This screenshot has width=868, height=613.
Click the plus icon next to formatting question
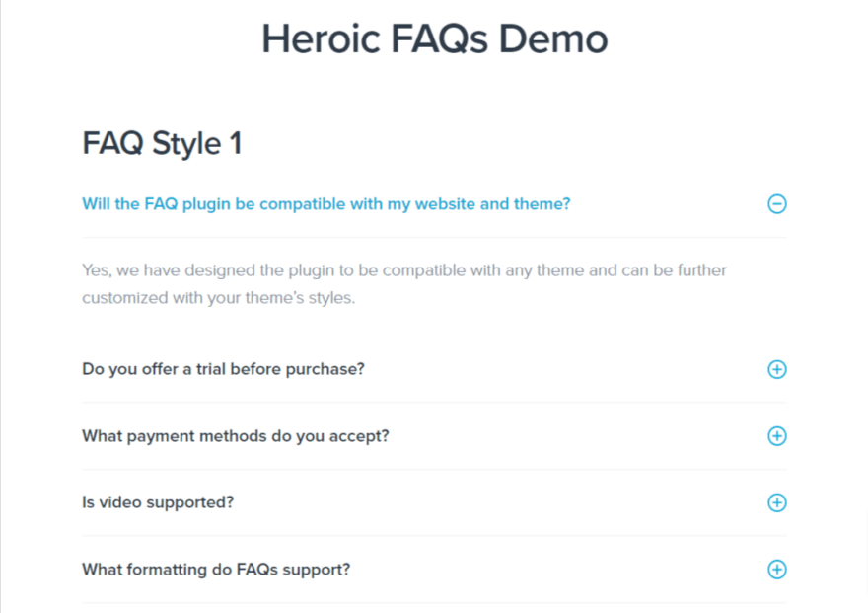(777, 570)
